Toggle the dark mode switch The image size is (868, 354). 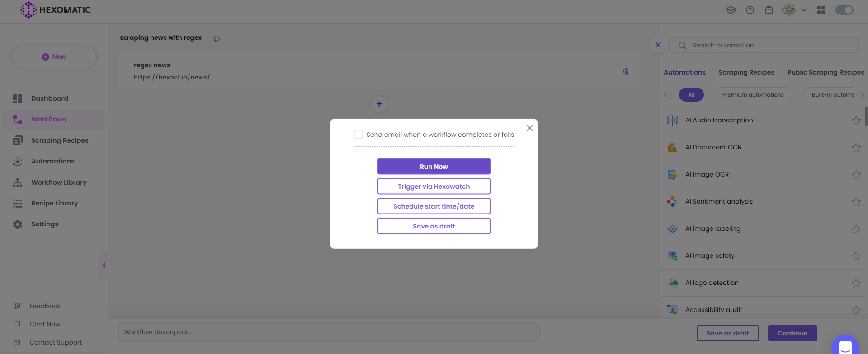(844, 10)
